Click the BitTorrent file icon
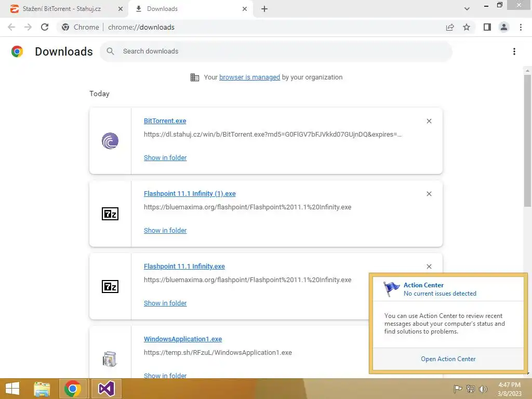Image resolution: width=532 pixels, height=399 pixels. pos(110,141)
